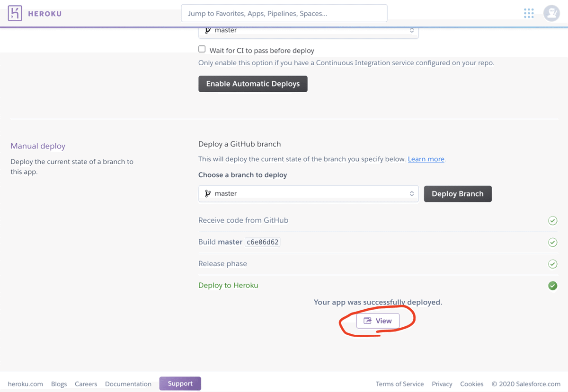Screen dimensions: 568x392
Task: Enable Wait for CI to pass checkbox
Action: pos(202,49)
